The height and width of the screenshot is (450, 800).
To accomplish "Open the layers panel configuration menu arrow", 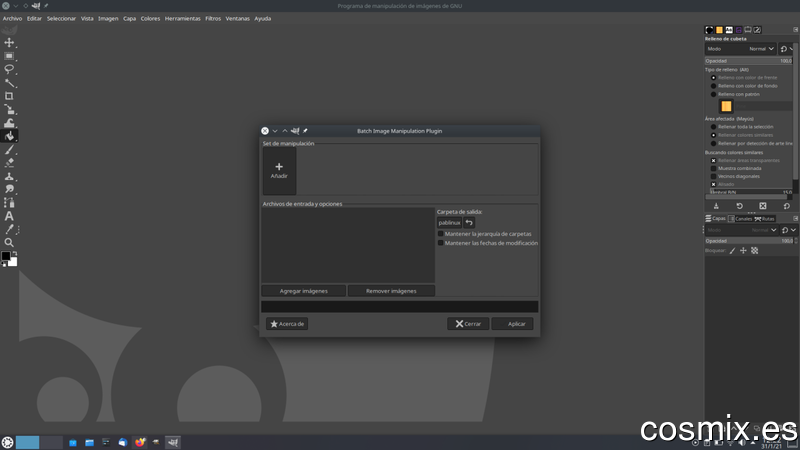I will pos(795,218).
